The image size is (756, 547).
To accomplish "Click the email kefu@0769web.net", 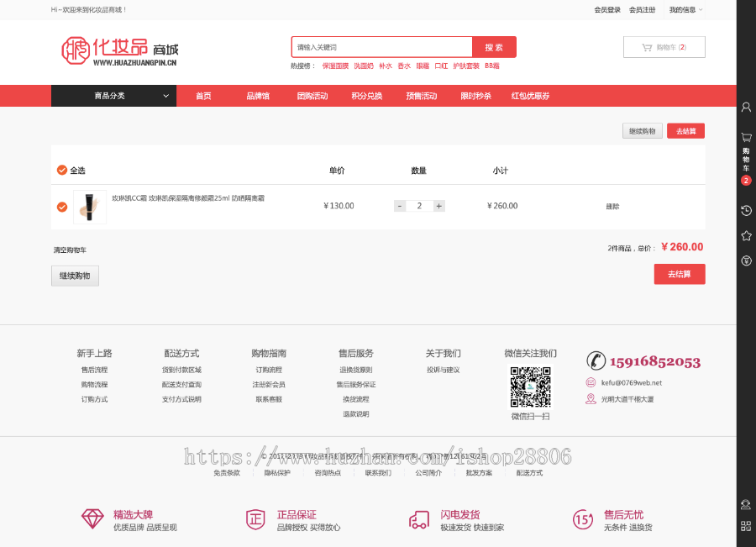I will 631,382.
